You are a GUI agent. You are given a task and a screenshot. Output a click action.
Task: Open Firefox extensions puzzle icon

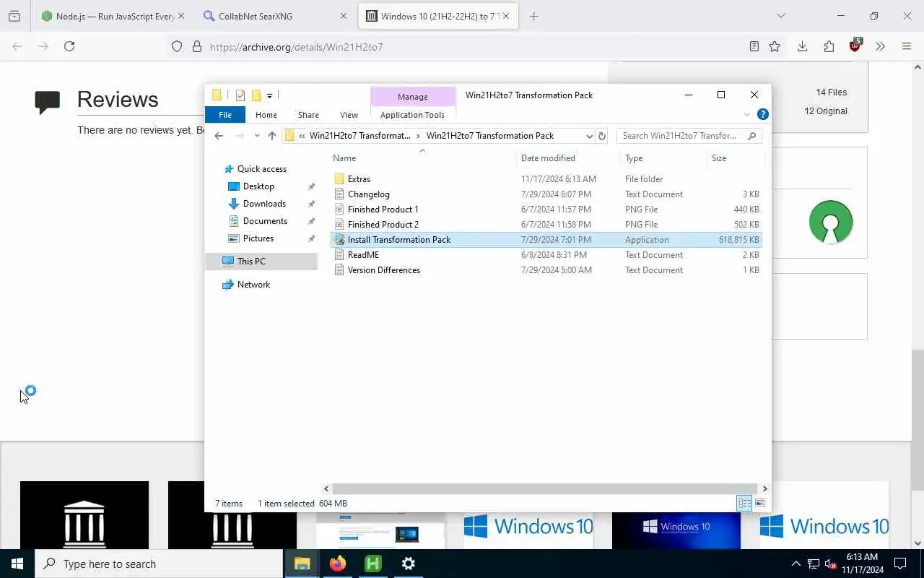point(829,46)
